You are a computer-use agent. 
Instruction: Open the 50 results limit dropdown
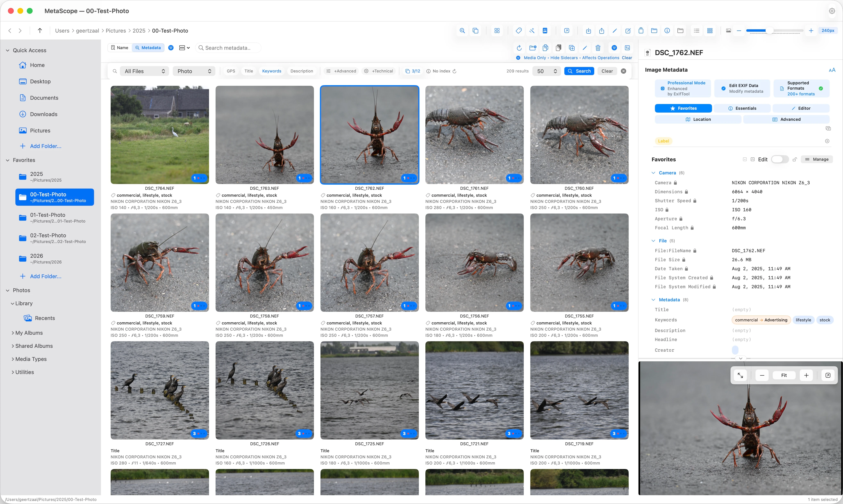546,71
